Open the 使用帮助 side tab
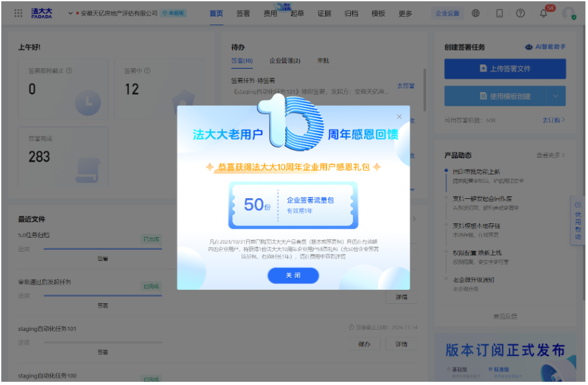The image size is (588, 385). tap(579, 221)
